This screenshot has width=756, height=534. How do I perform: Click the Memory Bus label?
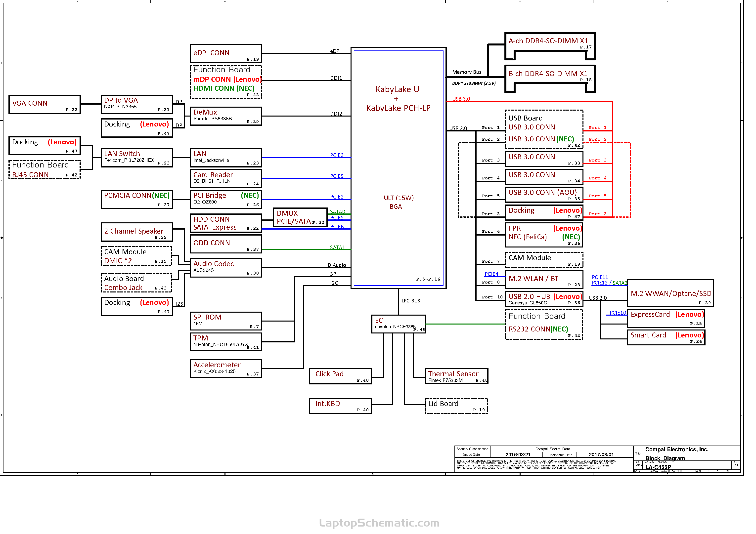pos(467,72)
